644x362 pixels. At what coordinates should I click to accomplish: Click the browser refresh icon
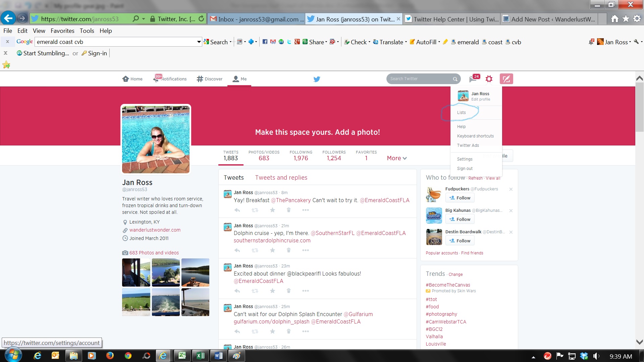click(x=201, y=19)
